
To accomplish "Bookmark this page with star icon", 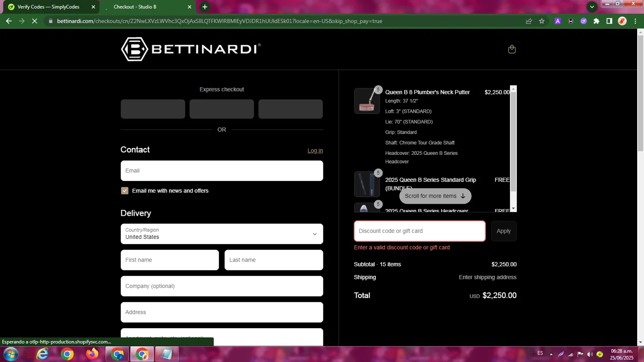I will coord(542,21).
